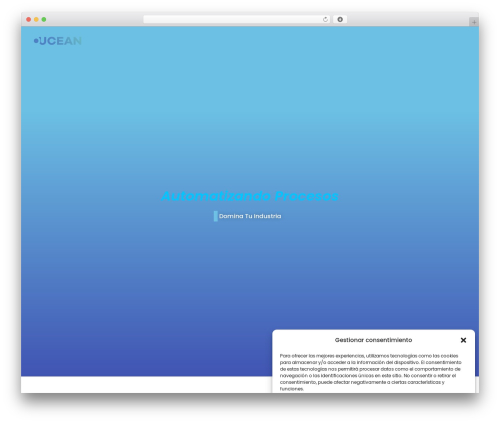Viewport: 500px width, 423px height.
Task: Click the cookie consent description paragraph
Action: 370,372
